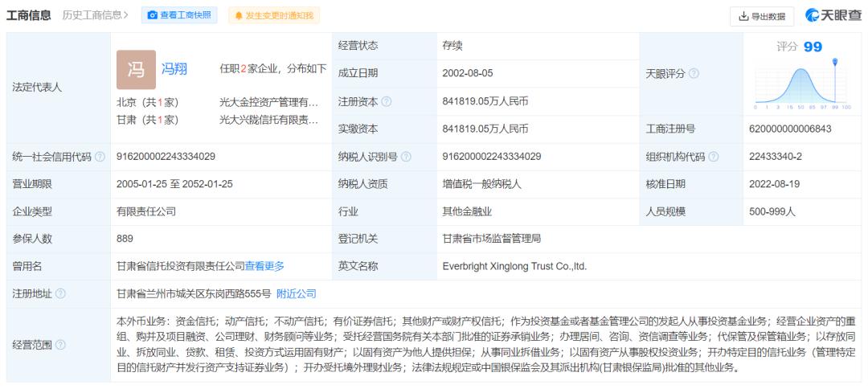Click 营业期限 value 2005-01-25 至 2052-01-25
The width and height of the screenshot is (868, 389).
[x=174, y=184]
